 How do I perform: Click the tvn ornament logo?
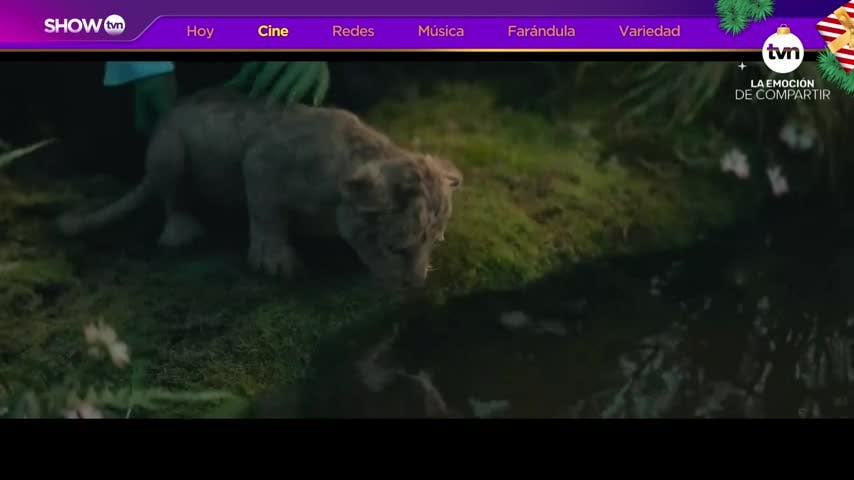[x=783, y=50]
